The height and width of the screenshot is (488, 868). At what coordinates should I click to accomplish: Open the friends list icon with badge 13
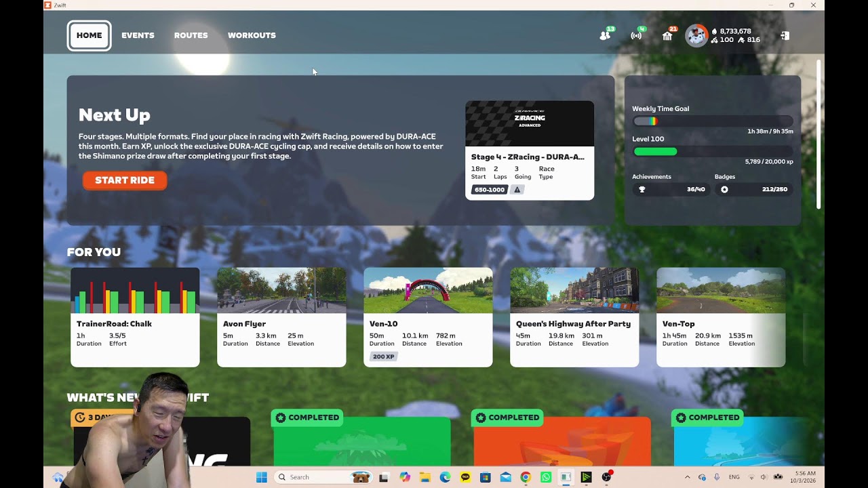click(x=605, y=35)
